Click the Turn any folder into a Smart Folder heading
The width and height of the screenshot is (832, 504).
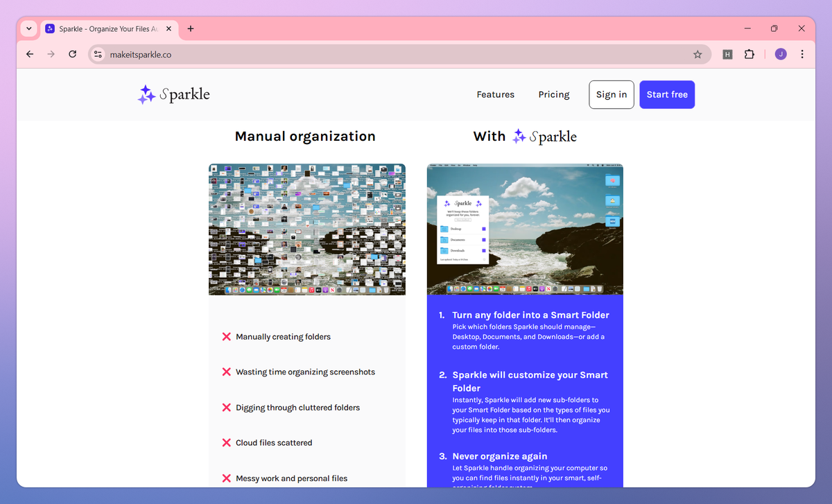pos(530,315)
